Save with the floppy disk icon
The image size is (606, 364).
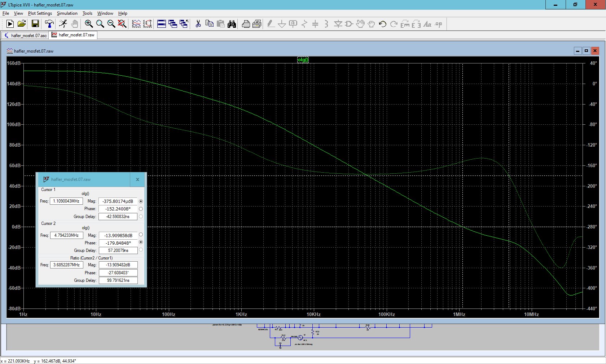pos(35,24)
